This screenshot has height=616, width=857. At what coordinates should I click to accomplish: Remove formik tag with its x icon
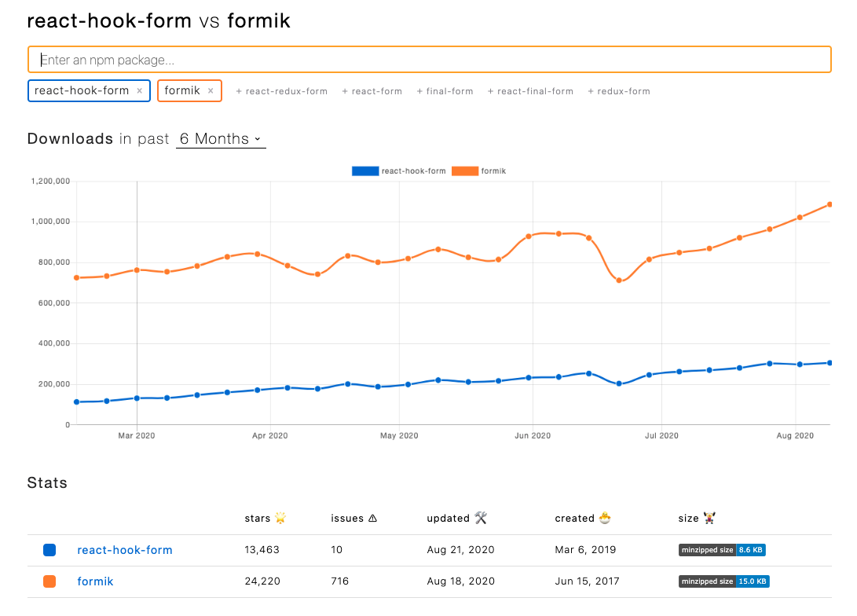click(211, 91)
